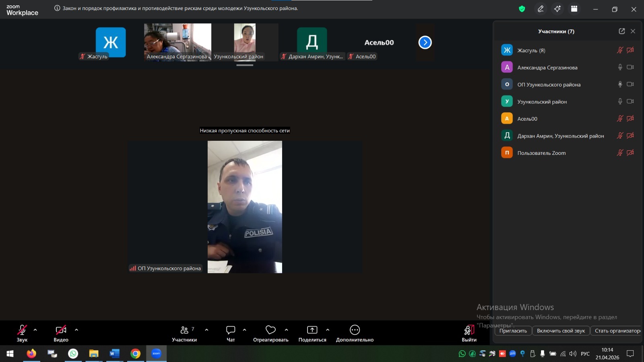Click the React heart icon

pyautogui.click(x=270, y=330)
